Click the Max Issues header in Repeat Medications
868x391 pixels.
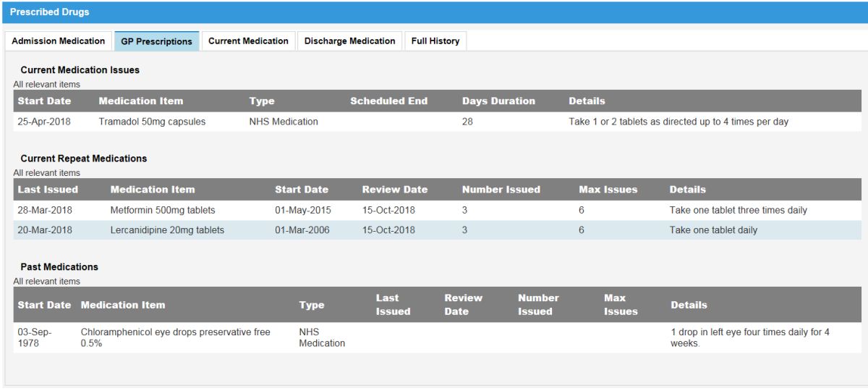(x=608, y=190)
